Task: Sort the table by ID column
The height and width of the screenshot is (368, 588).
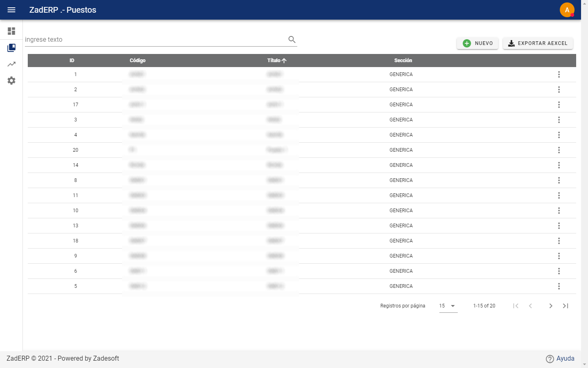Action: click(x=72, y=61)
